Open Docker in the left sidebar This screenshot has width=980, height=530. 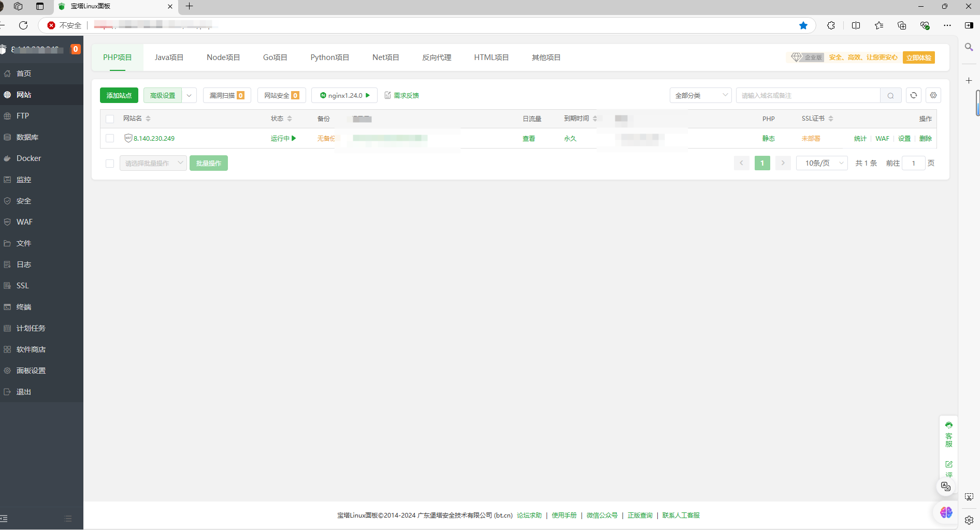(41, 158)
